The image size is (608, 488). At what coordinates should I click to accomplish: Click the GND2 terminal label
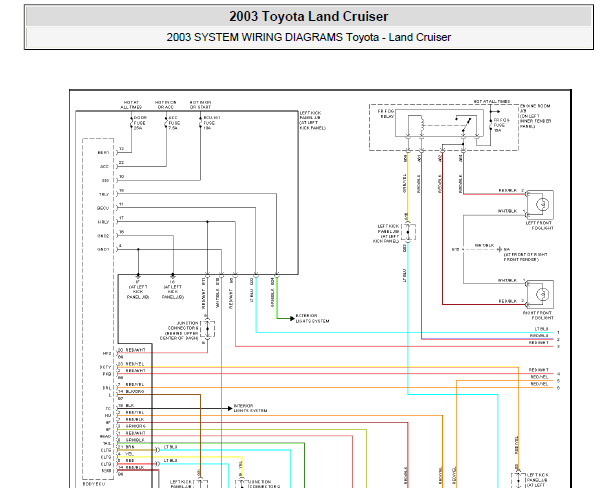[x=103, y=236]
